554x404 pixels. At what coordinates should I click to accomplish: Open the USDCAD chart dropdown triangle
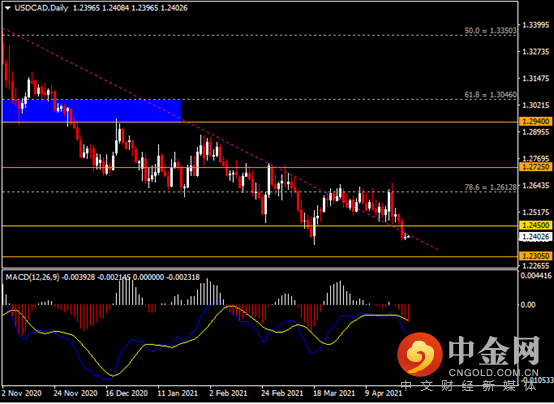[8, 8]
